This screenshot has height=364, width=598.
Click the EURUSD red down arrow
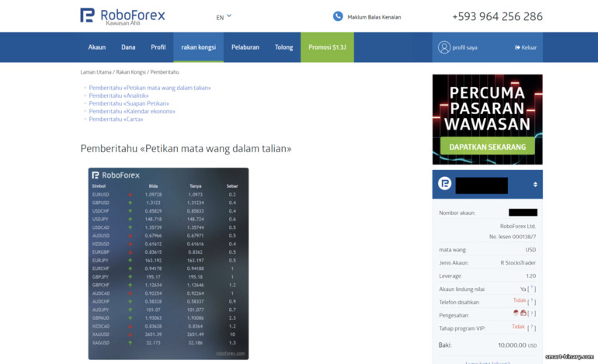(x=130, y=195)
